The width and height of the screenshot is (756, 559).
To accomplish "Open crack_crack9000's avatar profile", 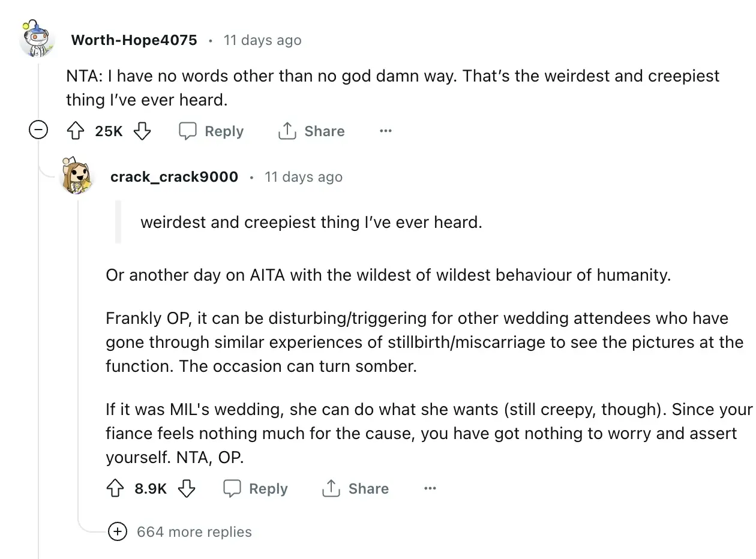I will coord(78,176).
